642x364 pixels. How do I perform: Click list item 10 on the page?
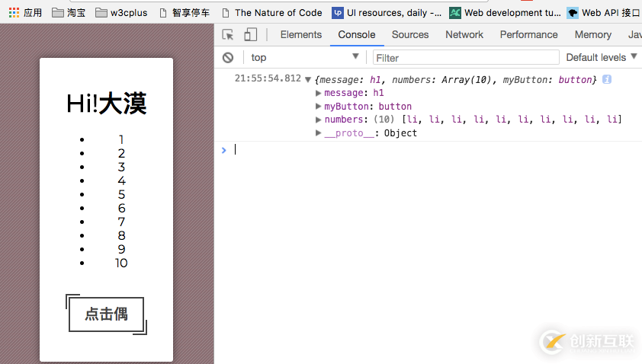[x=121, y=263]
